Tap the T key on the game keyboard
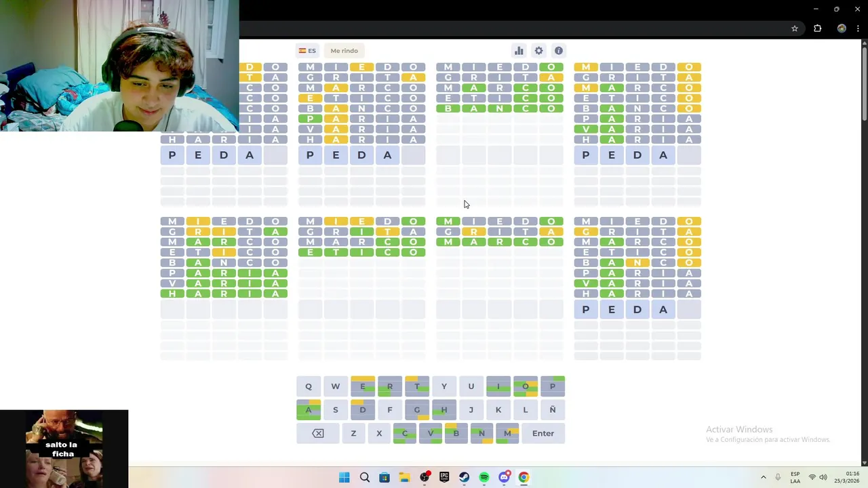The height and width of the screenshot is (488, 868). (x=417, y=386)
